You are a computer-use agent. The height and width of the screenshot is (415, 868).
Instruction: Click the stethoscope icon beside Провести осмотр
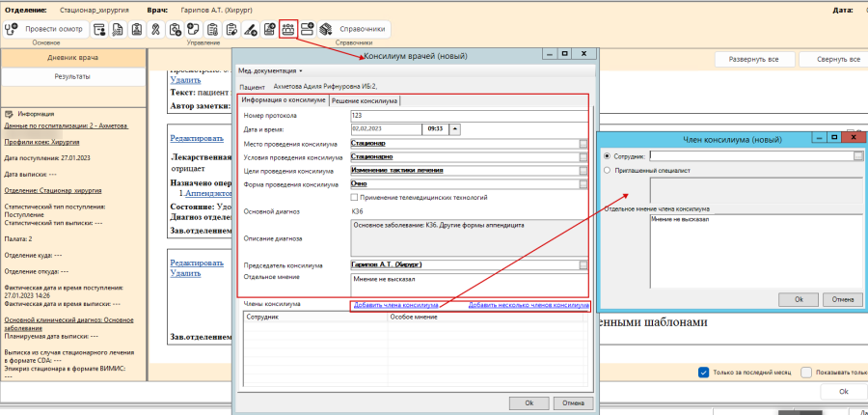[x=12, y=29]
